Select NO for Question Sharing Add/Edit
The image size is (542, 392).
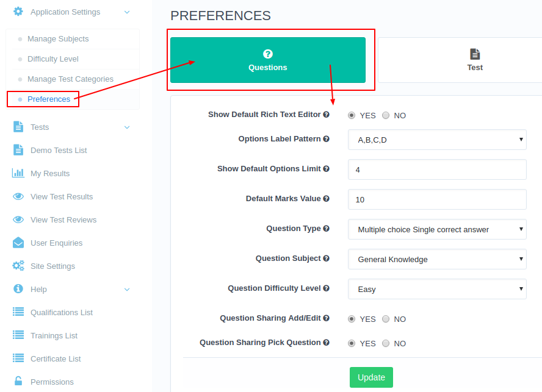[386, 319]
